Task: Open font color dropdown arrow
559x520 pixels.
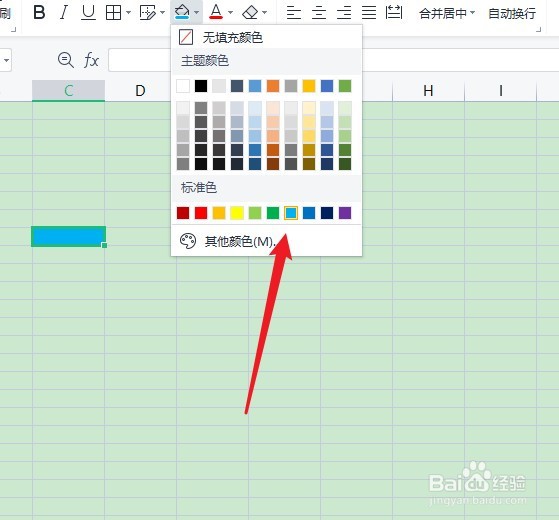Action: [x=230, y=13]
